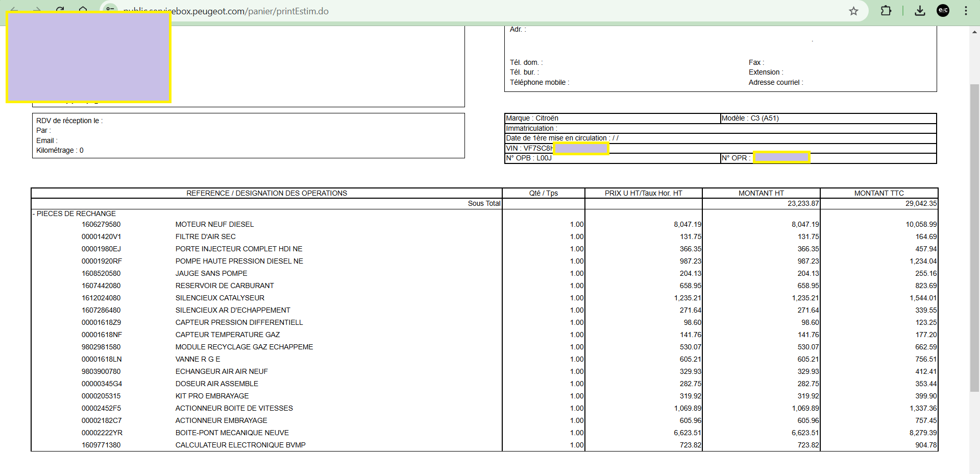Click the VIN : VF7SC8H field
Viewport: 980px width, 474px height.
pos(720,148)
